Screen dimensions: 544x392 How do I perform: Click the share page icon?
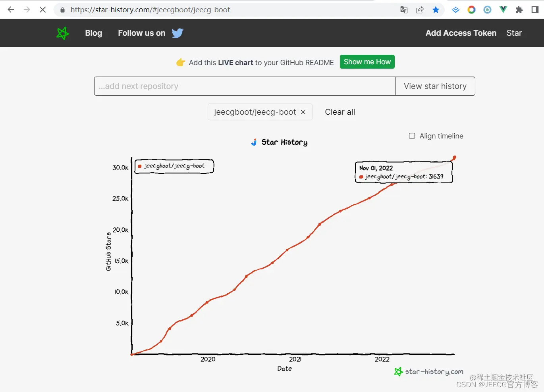(420, 10)
